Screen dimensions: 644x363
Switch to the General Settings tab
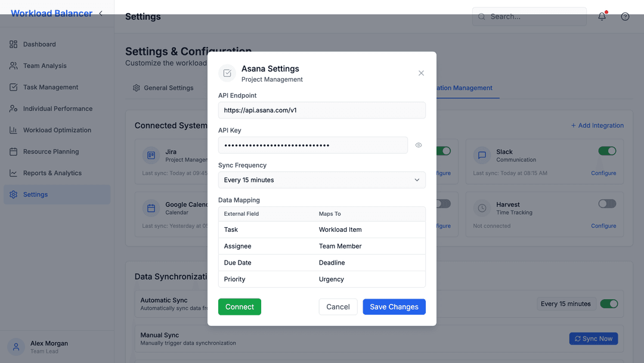[x=168, y=88]
